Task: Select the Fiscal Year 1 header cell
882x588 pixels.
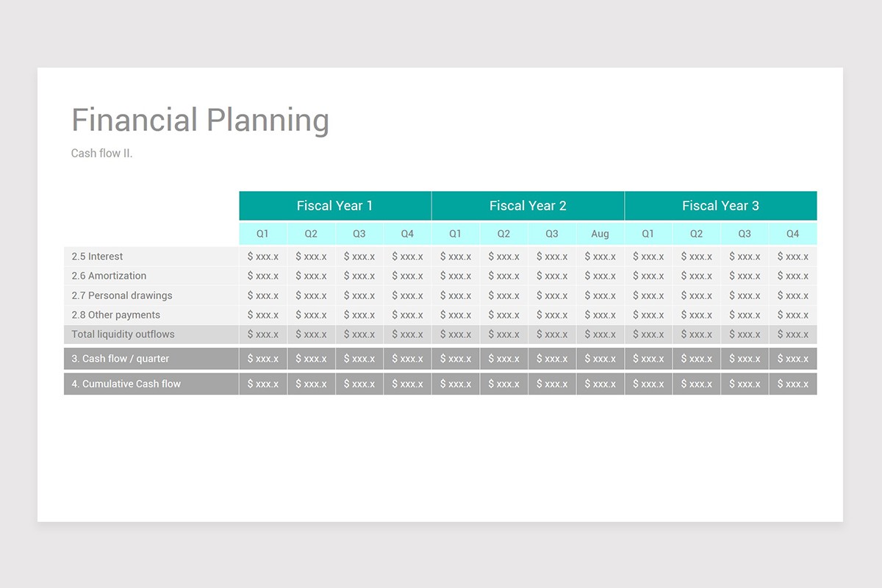Action: click(x=335, y=206)
